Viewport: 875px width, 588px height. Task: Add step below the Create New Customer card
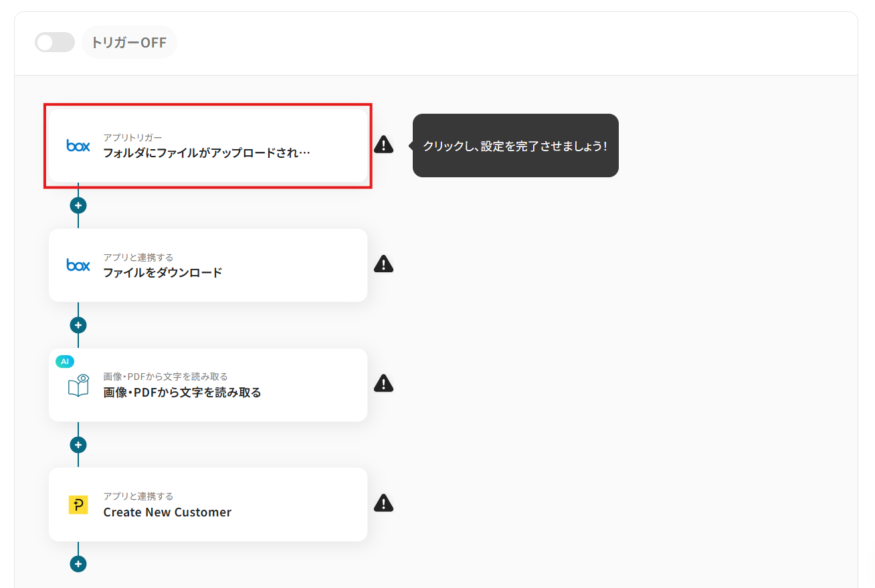[78, 564]
